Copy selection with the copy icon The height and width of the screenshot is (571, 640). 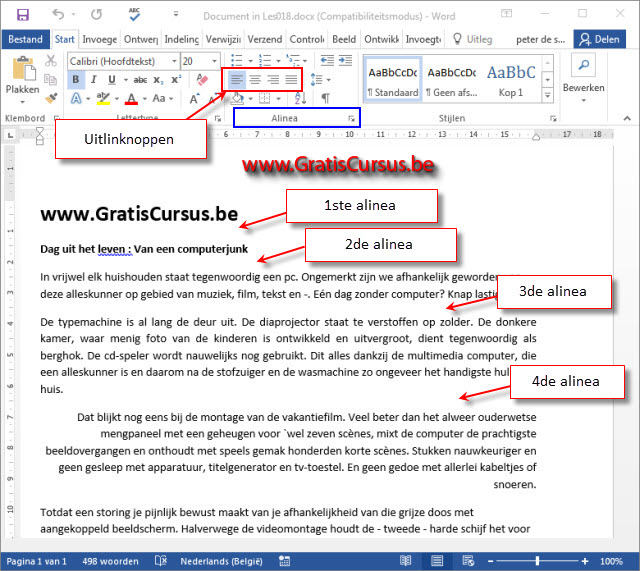(x=51, y=80)
